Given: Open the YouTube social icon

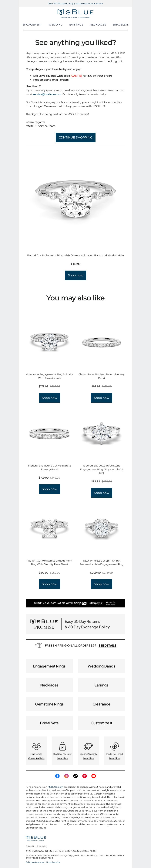Looking at the screenshot, I should [x=93, y=776].
